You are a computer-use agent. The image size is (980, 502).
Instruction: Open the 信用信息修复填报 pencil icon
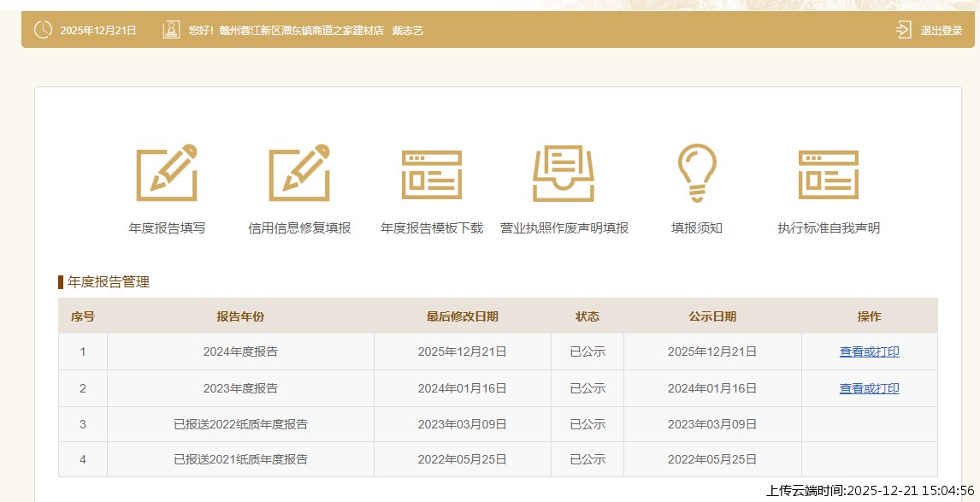click(x=299, y=174)
